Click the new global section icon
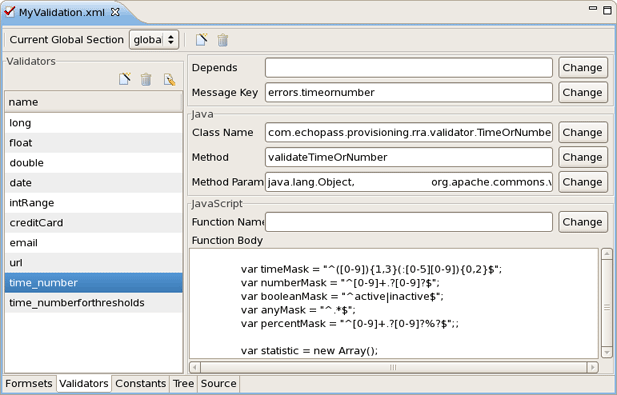617x395 pixels. point(201,40)
